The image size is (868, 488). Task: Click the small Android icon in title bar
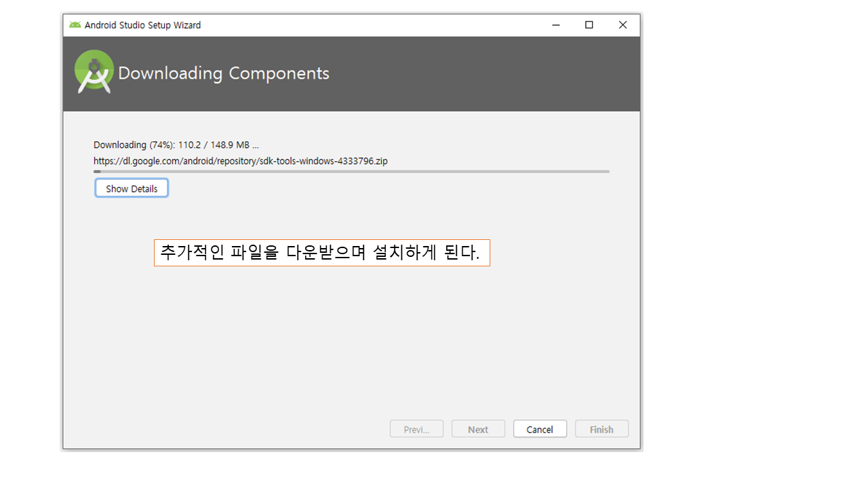pos(75,25)
